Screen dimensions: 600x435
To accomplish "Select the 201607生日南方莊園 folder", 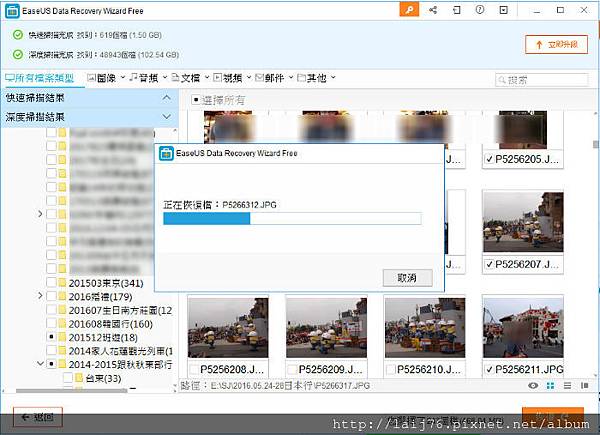I will [121, 310].
